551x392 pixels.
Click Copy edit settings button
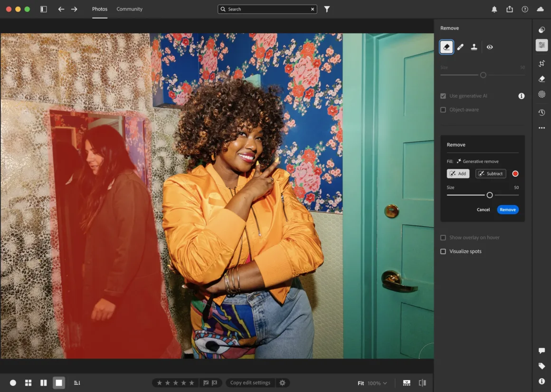[250, 383]
